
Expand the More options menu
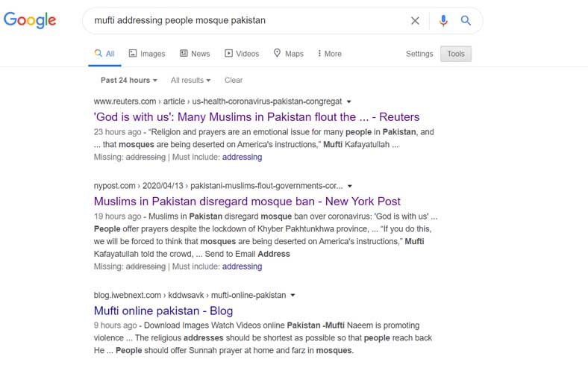329,54
